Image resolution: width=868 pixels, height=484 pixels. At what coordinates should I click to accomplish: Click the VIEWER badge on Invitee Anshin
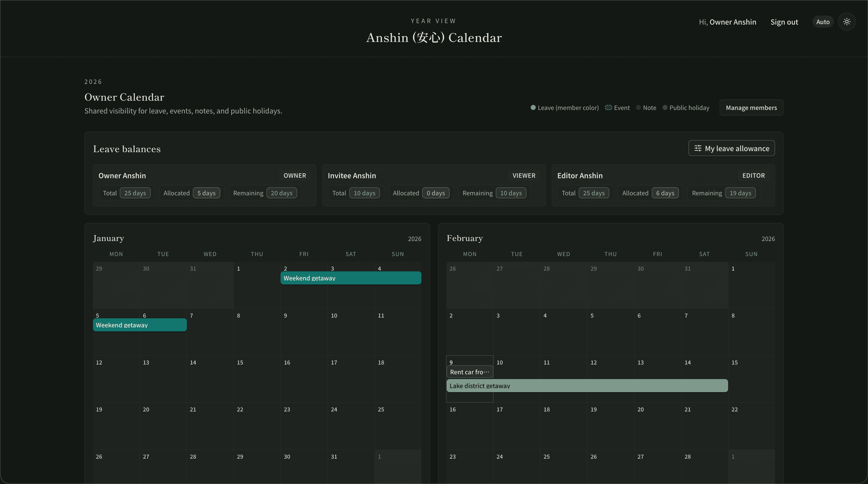pyautogui.click(x=524, y=175)
